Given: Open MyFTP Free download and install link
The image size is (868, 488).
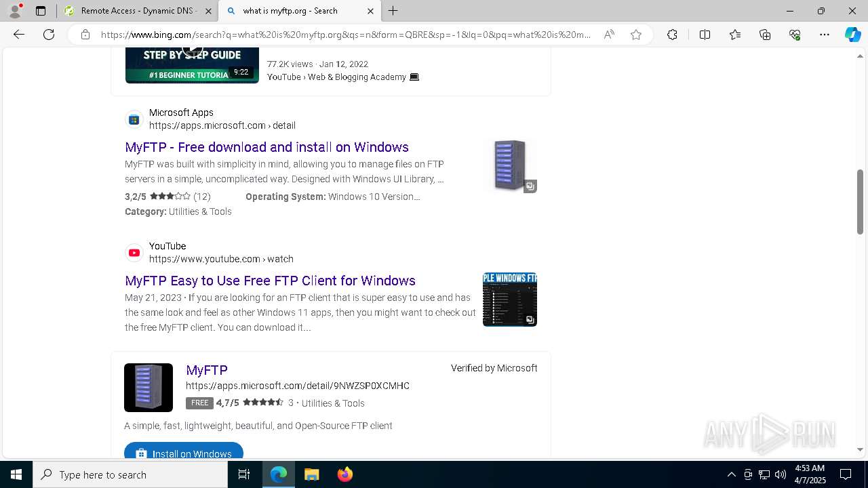Looking at the screenshot, I should (267, 147).
